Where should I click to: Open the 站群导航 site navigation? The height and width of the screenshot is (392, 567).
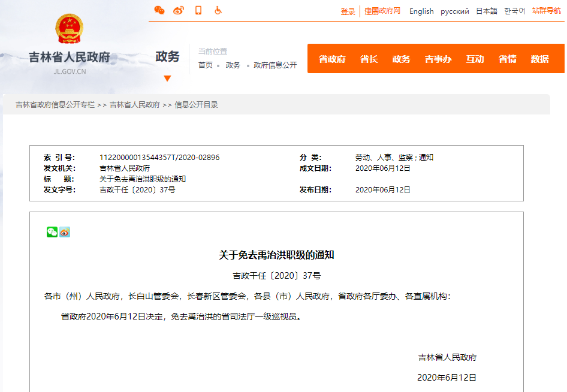click(545, 11)
